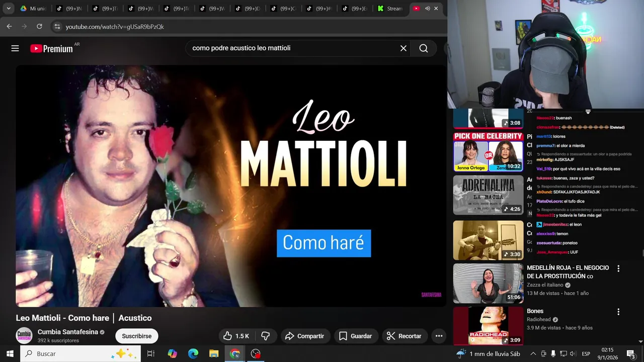This screenshot has width=644, height=362.
Task: Click 392 k suscriptores text
Action: pos(58,340)
